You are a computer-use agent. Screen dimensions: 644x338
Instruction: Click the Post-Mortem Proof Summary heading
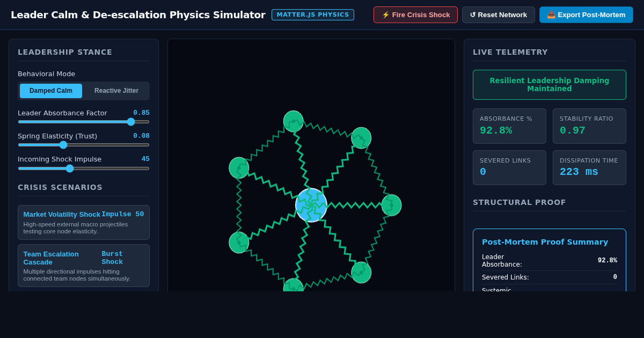pyautogui.click(x=545, y=242)
